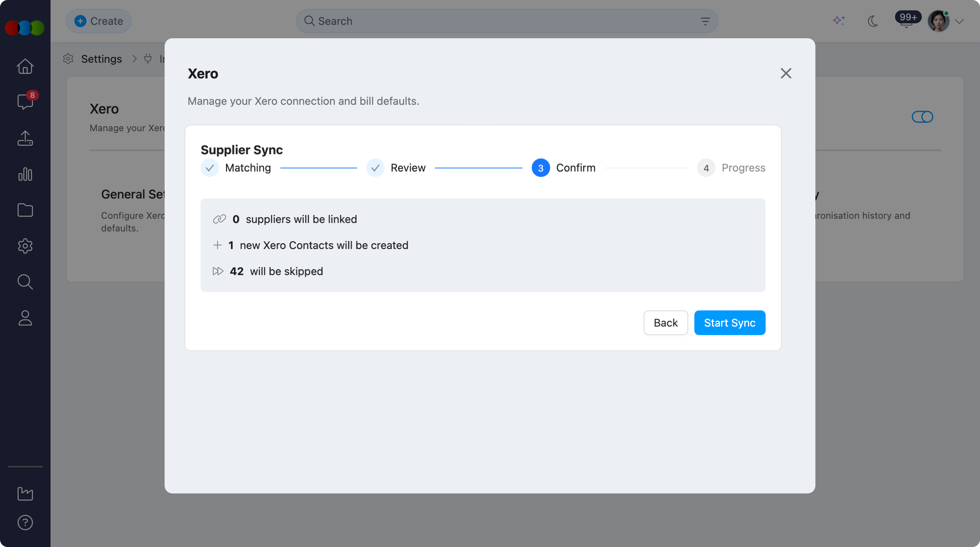Image resolution: width=980 pixels, height=547 pixels.
Task: Click the Create button
Action: [x=99, y=21]
